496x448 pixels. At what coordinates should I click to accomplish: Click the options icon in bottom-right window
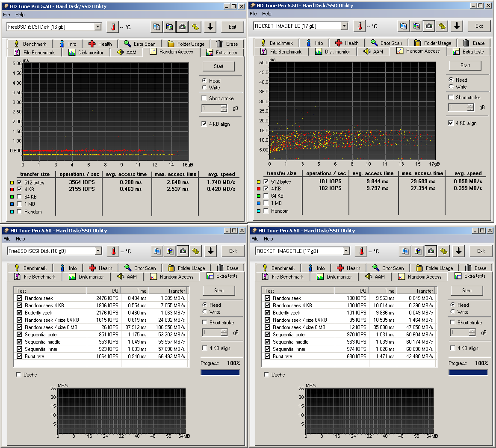[x=444, y=251]
